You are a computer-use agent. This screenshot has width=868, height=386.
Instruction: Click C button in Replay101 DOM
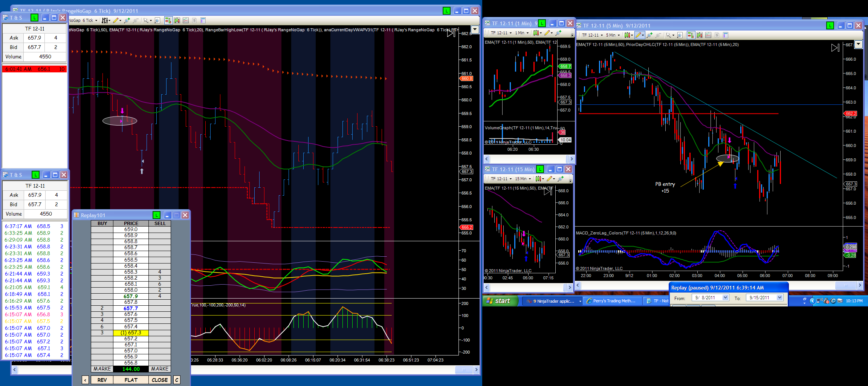point(177,380)
